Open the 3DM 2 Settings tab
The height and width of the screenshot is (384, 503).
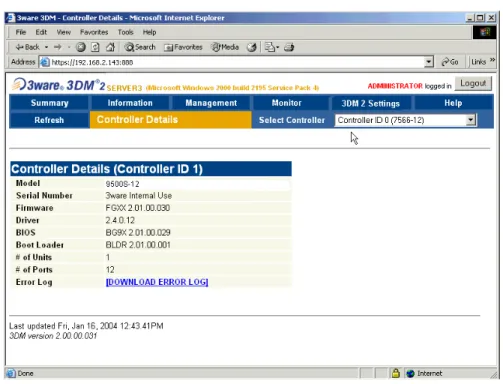point(370,103)
